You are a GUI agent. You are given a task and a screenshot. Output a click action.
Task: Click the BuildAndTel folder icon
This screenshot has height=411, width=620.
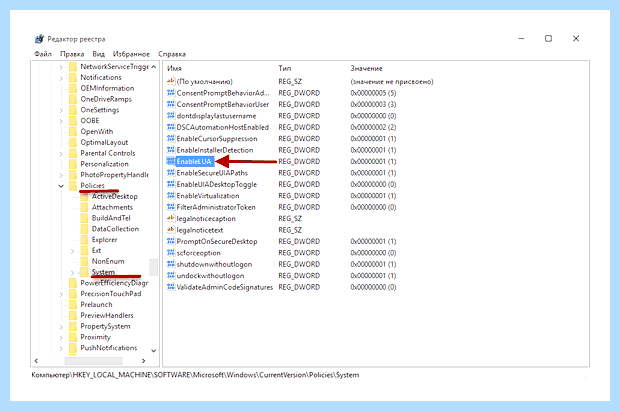point(84,218)
